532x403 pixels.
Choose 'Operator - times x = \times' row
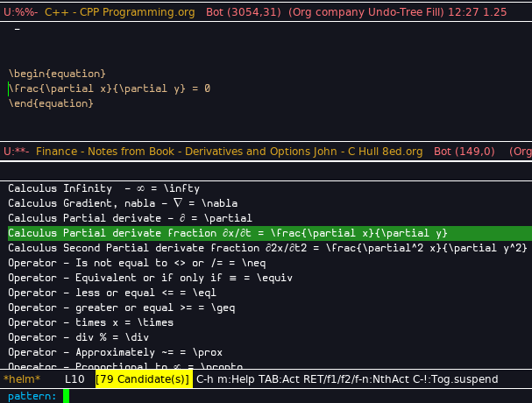tap(90, 322)
